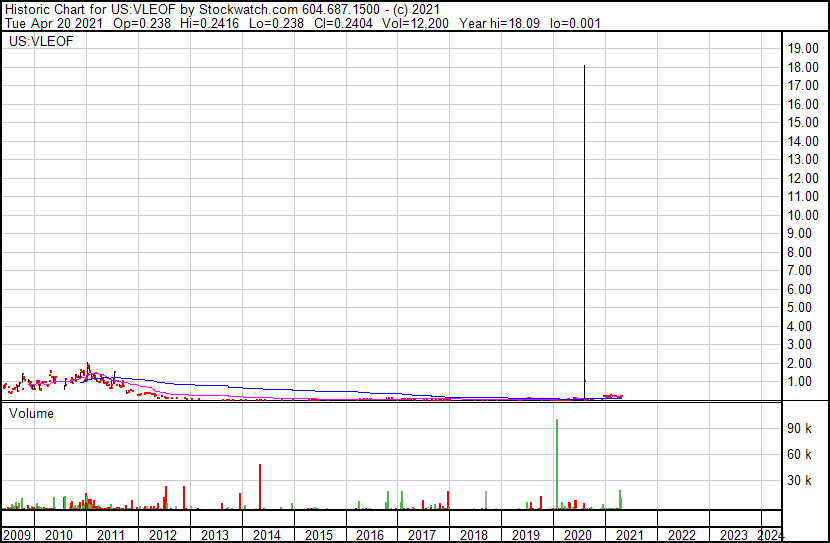Image resolution: width=830 pixels, height=543 pixels.
Task: Click the US:VLEOF ticker label in chart
Action: coord(41,41)
